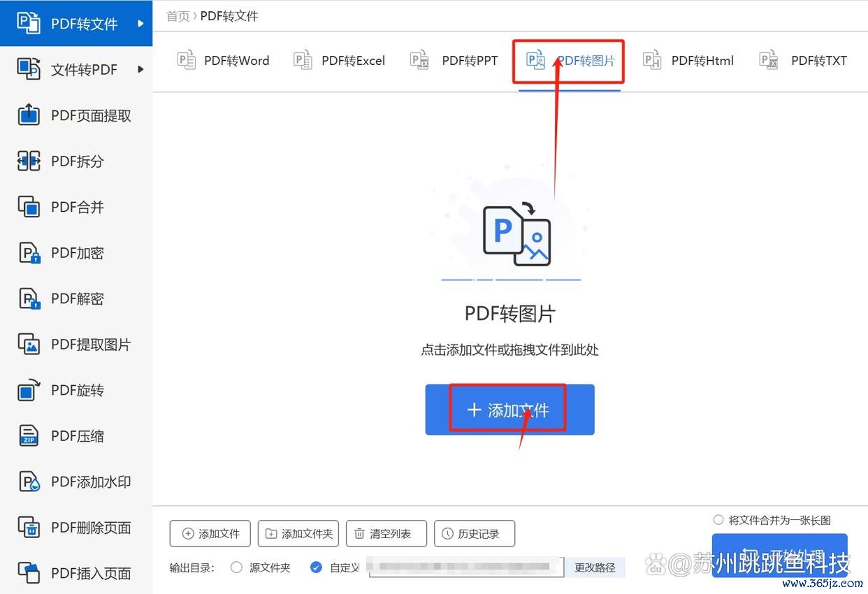
Task: Expand the 文件转PDF submenu arrow
Action: coord(140,69)
